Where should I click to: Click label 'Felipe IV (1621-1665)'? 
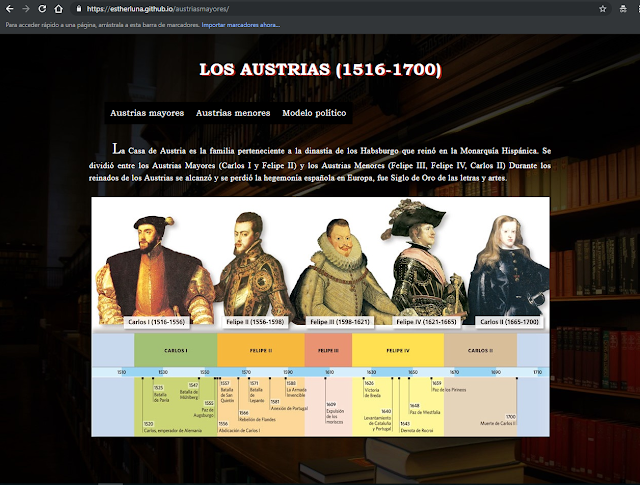tap(426, 322)
